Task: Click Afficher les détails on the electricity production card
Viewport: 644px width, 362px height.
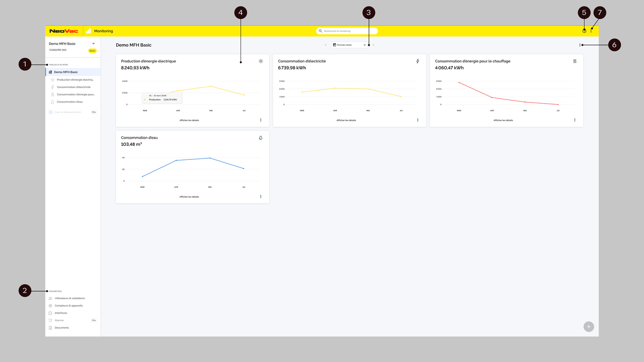Action: [189, 120]
